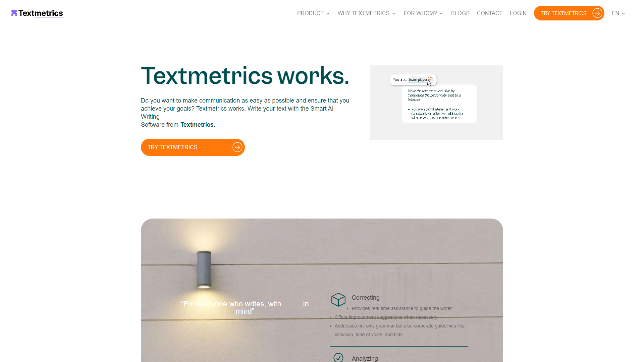Open the BLOGS menu item
Screen dimensions: 644x362
click(460, 13)
